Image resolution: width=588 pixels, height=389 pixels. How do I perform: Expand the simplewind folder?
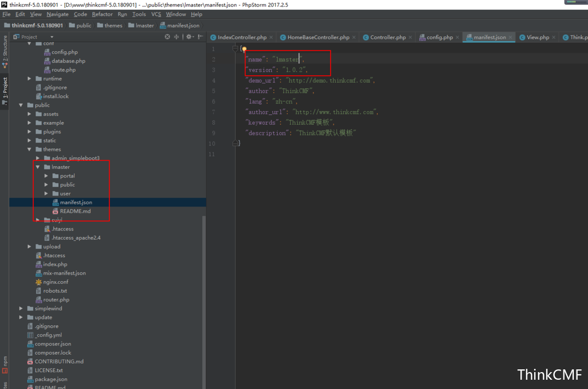(21, 308)
